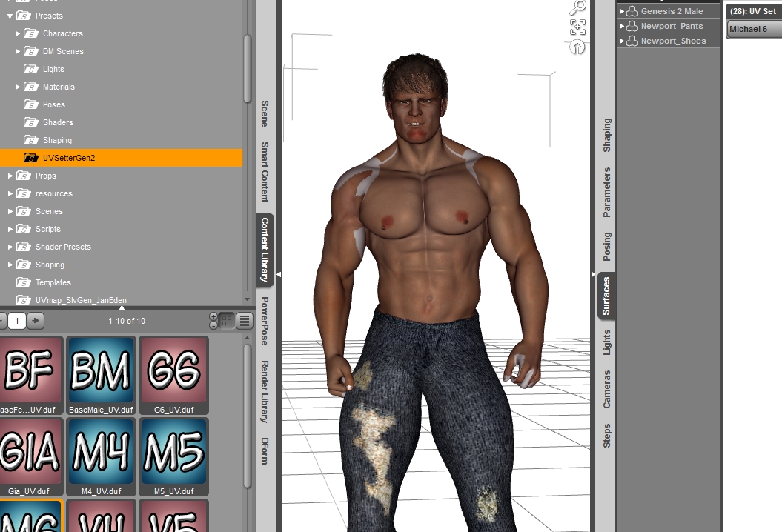Click the reset view arrow icon
The image size is (782, 532).
577,47
